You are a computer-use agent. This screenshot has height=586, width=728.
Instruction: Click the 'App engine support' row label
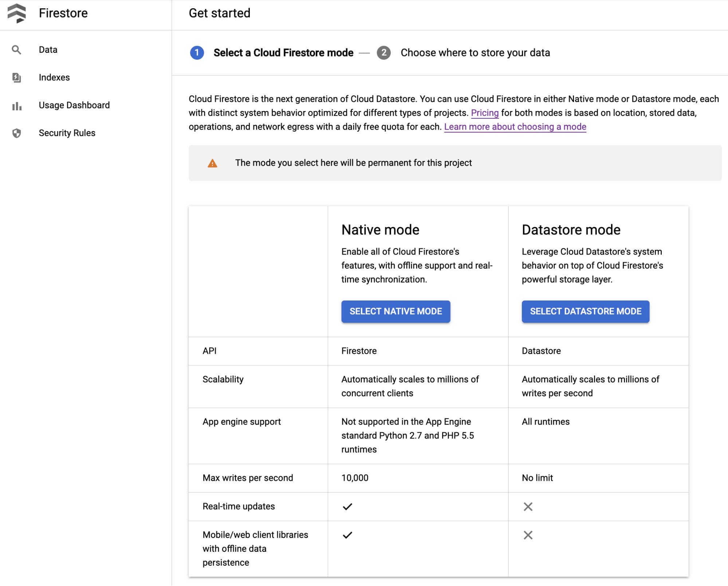(x=241, y=422)
